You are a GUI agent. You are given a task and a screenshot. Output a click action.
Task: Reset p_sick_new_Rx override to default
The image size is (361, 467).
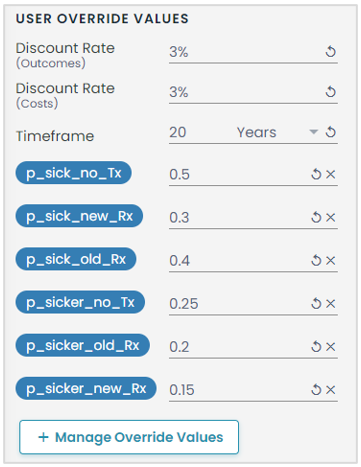[316, 217]
